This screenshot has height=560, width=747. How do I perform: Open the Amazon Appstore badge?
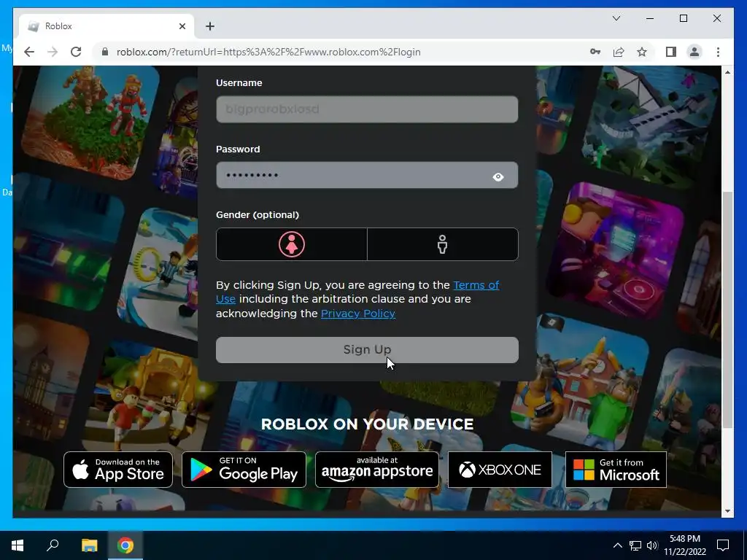(377, 470)
